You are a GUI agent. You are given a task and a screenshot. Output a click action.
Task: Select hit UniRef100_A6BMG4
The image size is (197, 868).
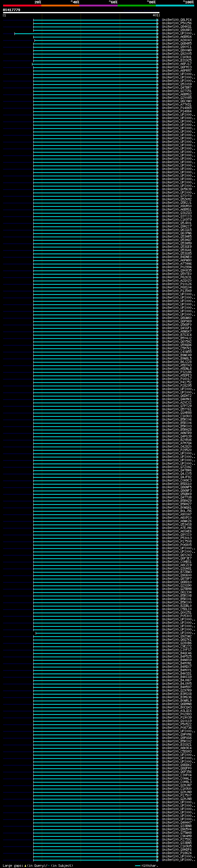click(x=177, y=37)
